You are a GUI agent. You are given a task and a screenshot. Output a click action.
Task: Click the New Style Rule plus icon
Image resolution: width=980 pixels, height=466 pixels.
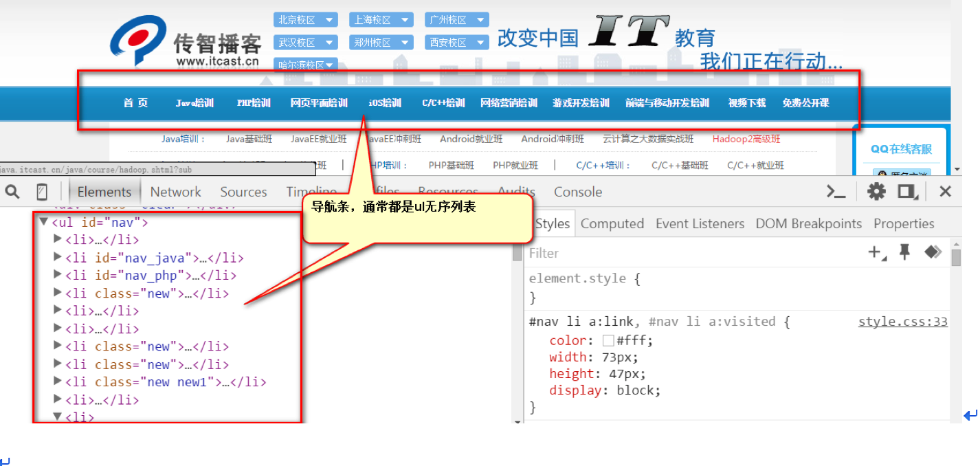pyautogui.click(x=876, y=253)
